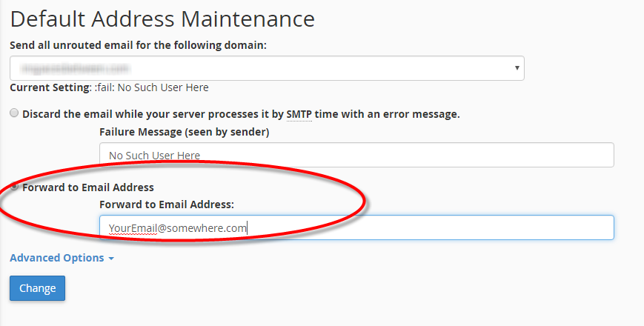Screen dimensions: 644x326
Task: Click the 'No Such User Here' failure text
Action: tap(154, 156)
